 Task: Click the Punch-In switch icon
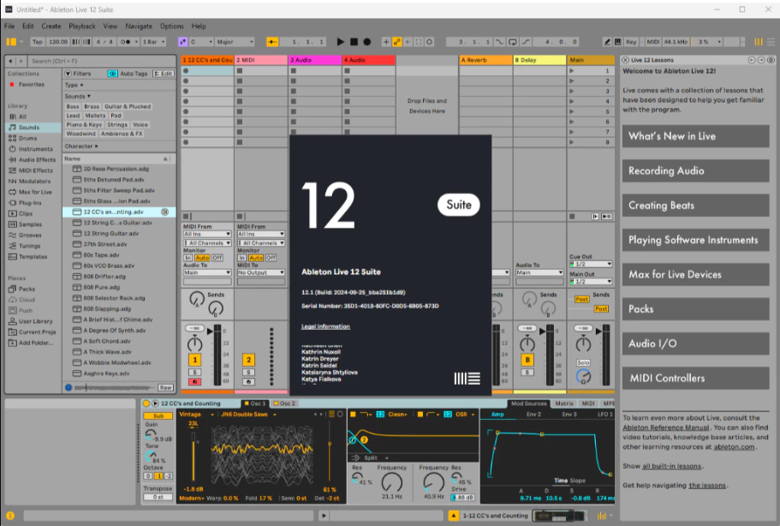(499, 42)
